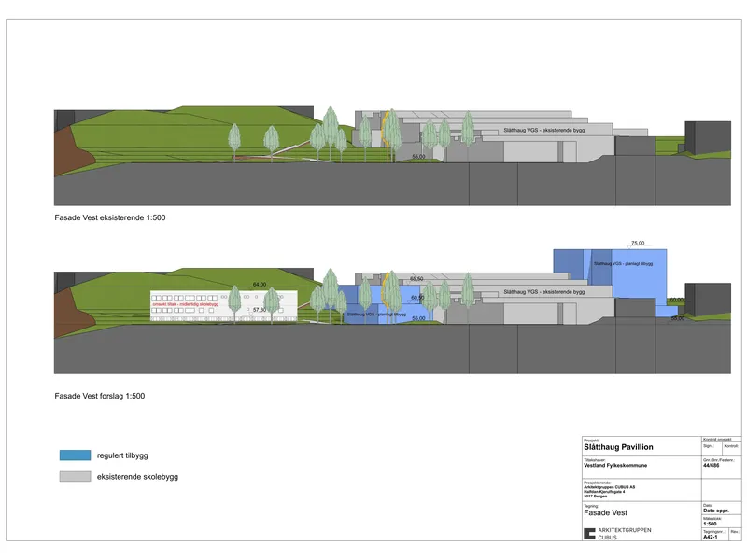The image size is (747, 560).
Task: Click the '64,00' elevation label
Action: coord(260,285)
